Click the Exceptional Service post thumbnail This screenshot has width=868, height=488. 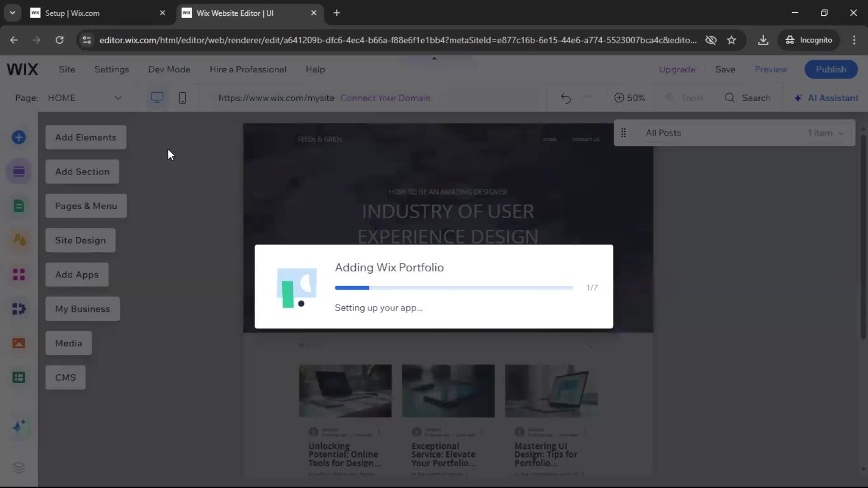[x=448, y=391]
